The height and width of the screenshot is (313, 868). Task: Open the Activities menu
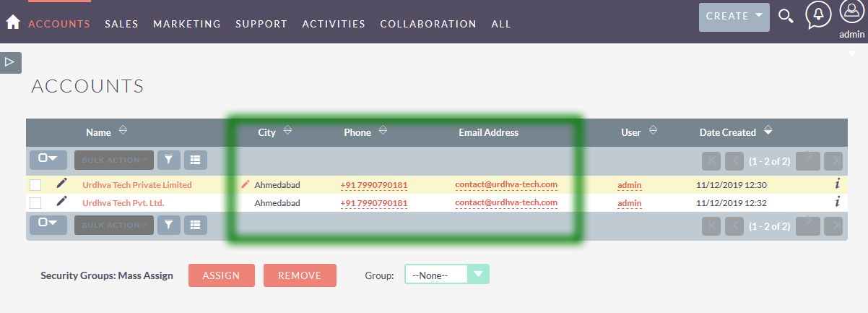tap(334, 24)
